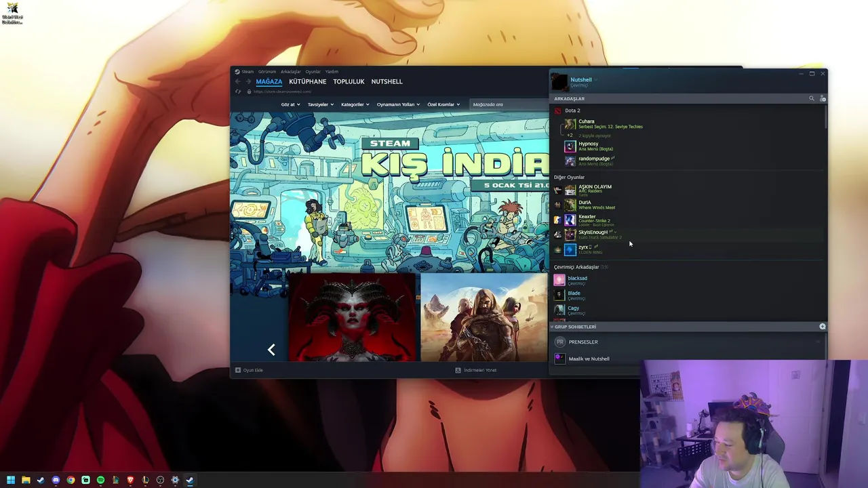Click the Diğer Oyunlar section header

click(569, 178)
